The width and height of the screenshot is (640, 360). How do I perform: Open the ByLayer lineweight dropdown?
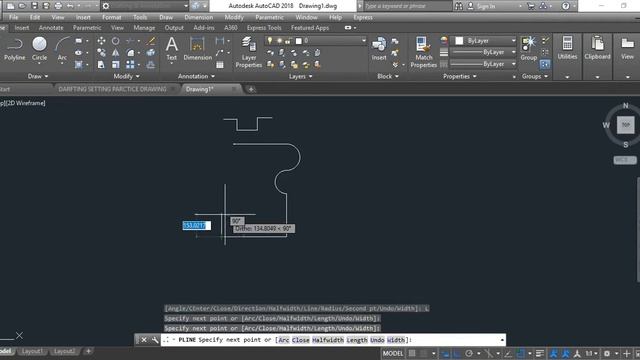click(x=513, y=53)
